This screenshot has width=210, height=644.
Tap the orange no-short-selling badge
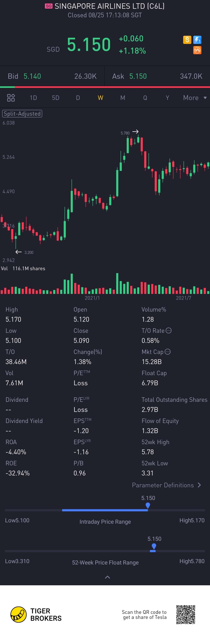197,50
